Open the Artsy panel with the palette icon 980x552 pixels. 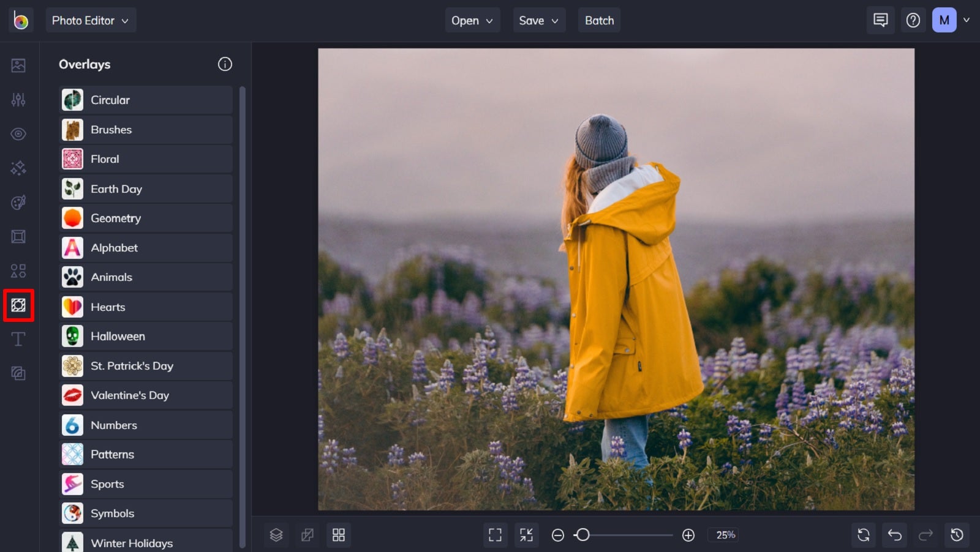[18, 202]
